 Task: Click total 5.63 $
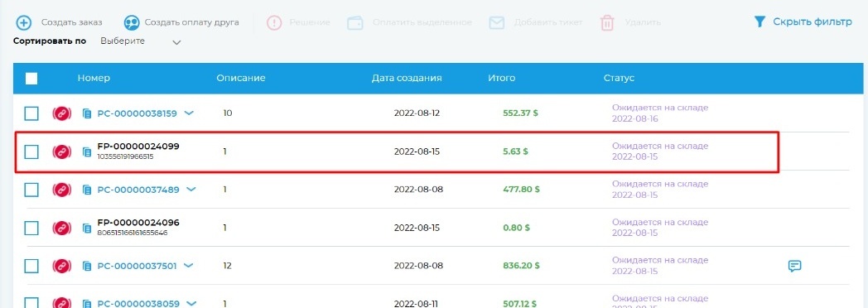pyautogui.click(x=515, y=152)
